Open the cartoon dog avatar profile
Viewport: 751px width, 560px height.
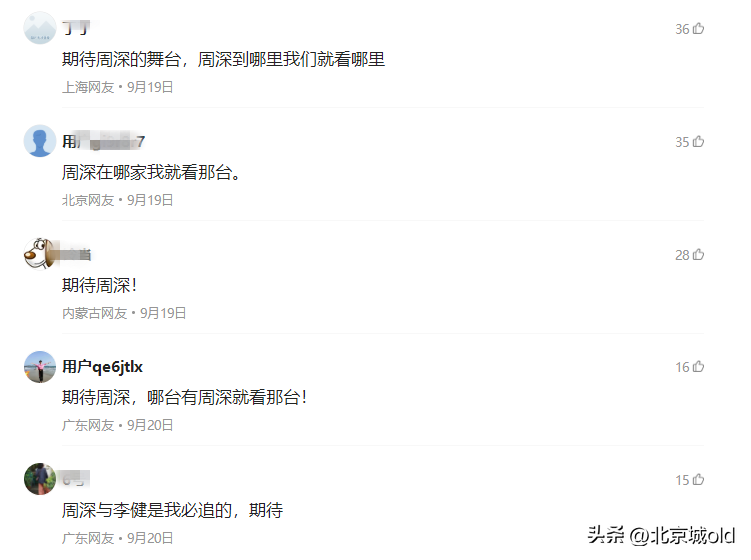pos(40,253)
